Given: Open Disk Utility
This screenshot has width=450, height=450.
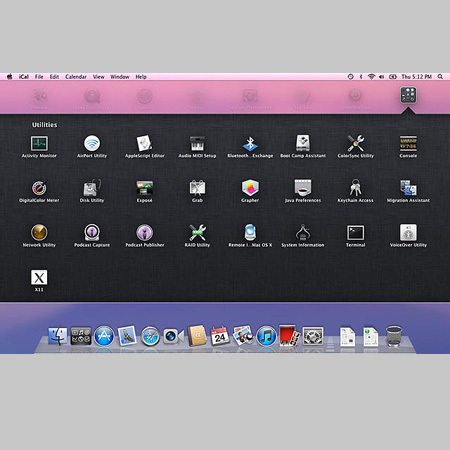Looking at the screenshot, I should [x=92, y=188].
